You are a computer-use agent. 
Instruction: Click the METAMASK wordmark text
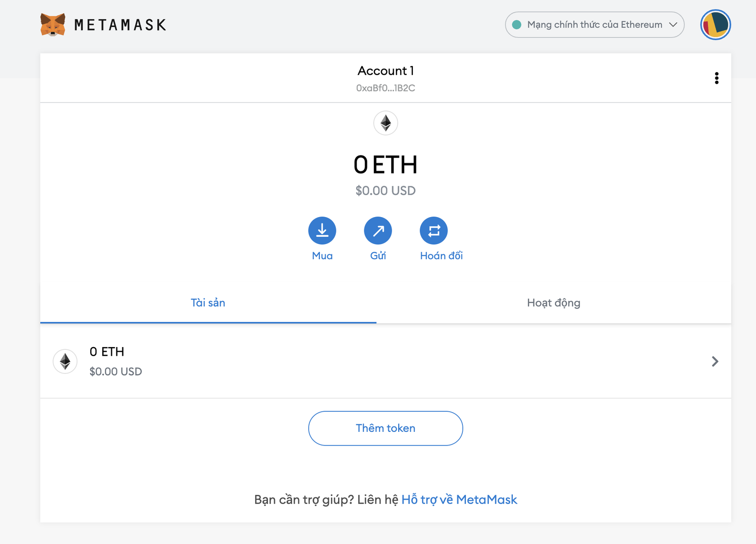tap(120, 25)
